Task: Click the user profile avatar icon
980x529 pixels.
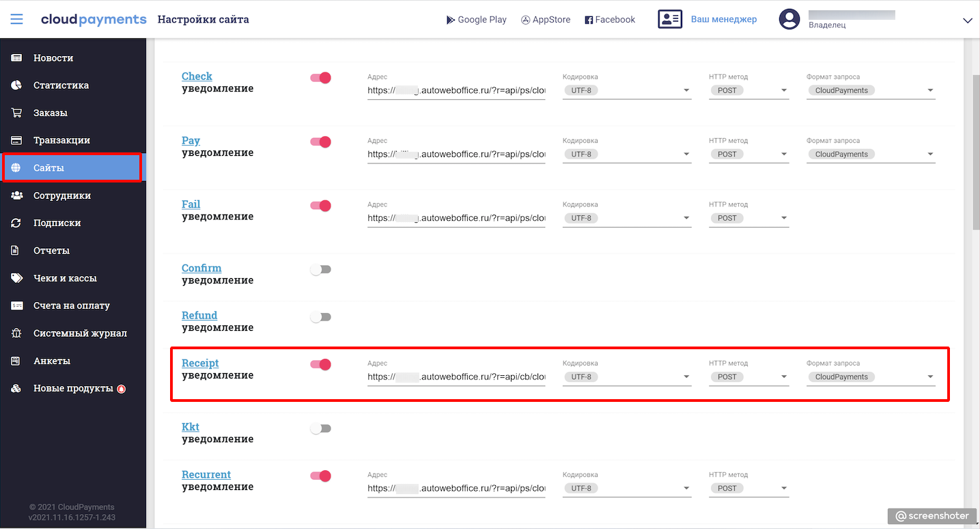Action: 789,19
